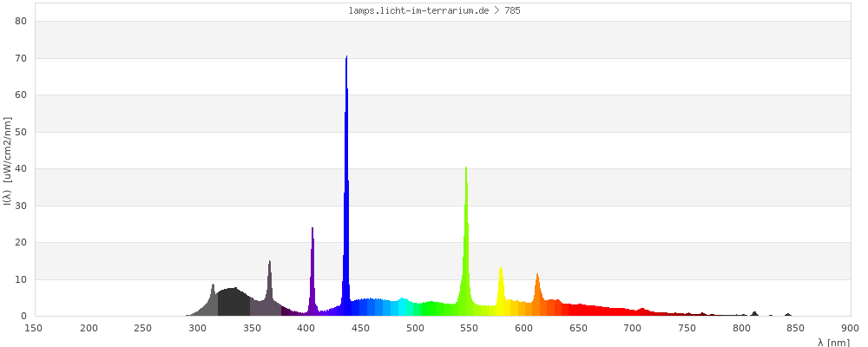Click the small infrared peak near 843 nm
The width and height of the screenshot is (868, 347).
click(x=788, y=314)
